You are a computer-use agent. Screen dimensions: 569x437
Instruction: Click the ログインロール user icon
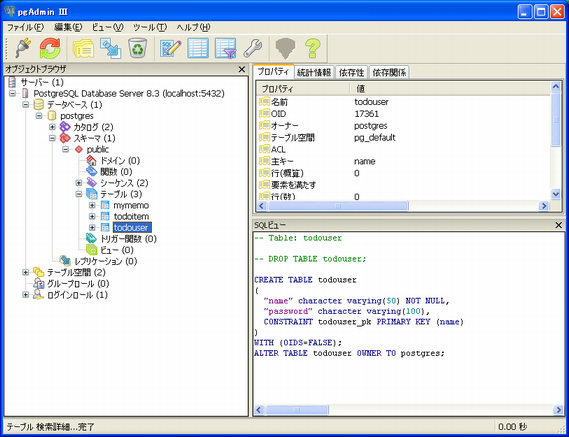point(38,295)
